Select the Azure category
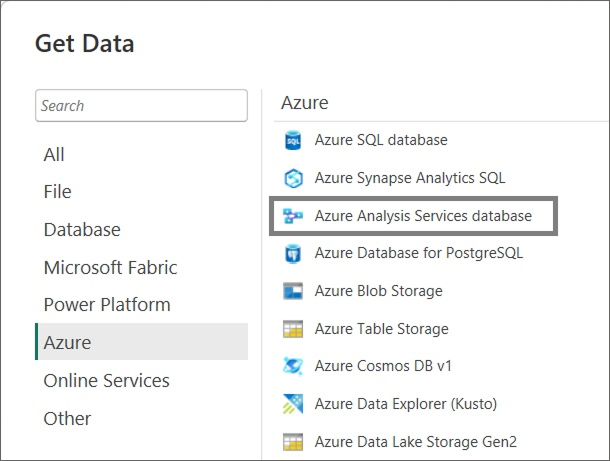The width and height of the screenshot is (610, 461). pos(142,342)
